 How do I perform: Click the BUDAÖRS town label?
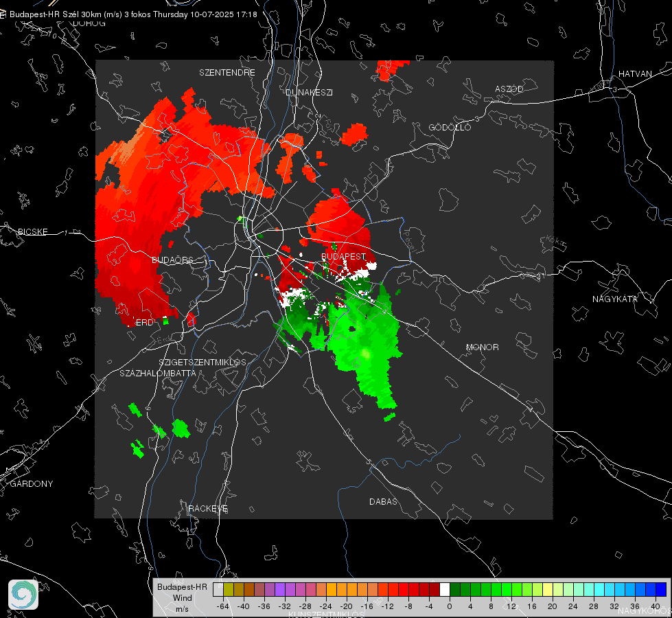point(173,260)
